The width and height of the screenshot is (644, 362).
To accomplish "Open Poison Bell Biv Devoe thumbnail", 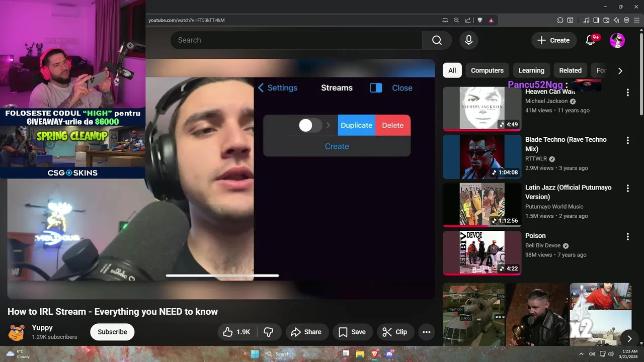I will pos(482,253).
